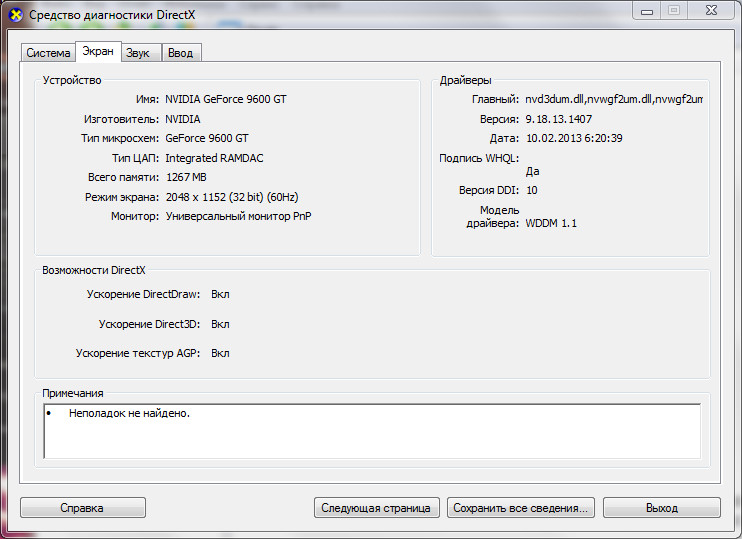Screen dimensions: 742x539
Task: Click the main driver file names value
Action: pyautogui.click(x=614, y=99)
